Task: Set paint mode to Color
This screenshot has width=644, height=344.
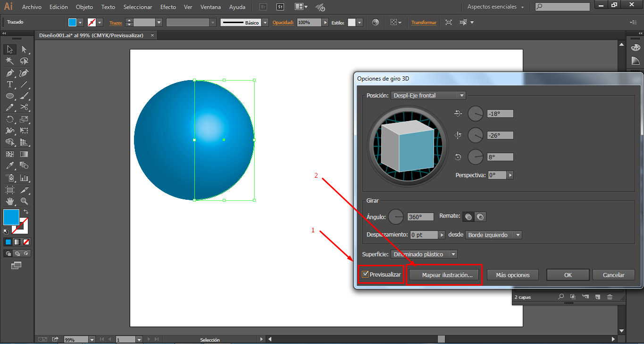Action: click(8, 242)
